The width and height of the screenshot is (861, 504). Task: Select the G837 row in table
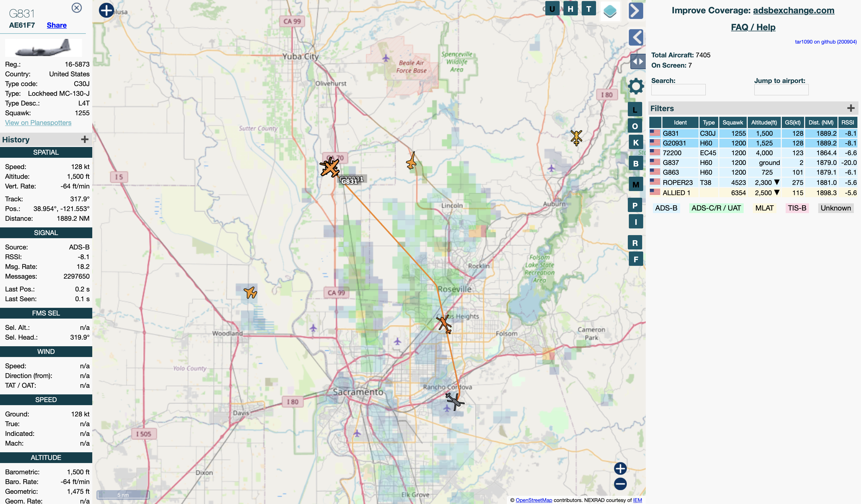click(x=753, y=163)
